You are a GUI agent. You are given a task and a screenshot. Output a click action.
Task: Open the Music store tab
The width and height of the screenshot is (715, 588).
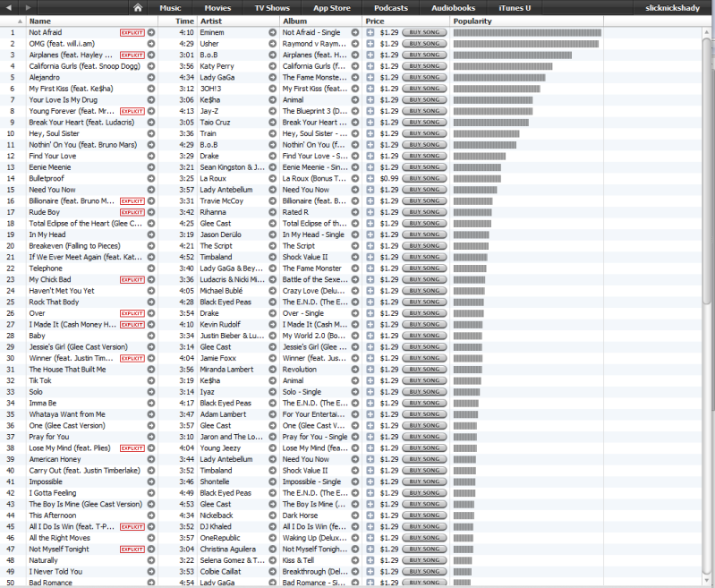(x=170, y=8)
